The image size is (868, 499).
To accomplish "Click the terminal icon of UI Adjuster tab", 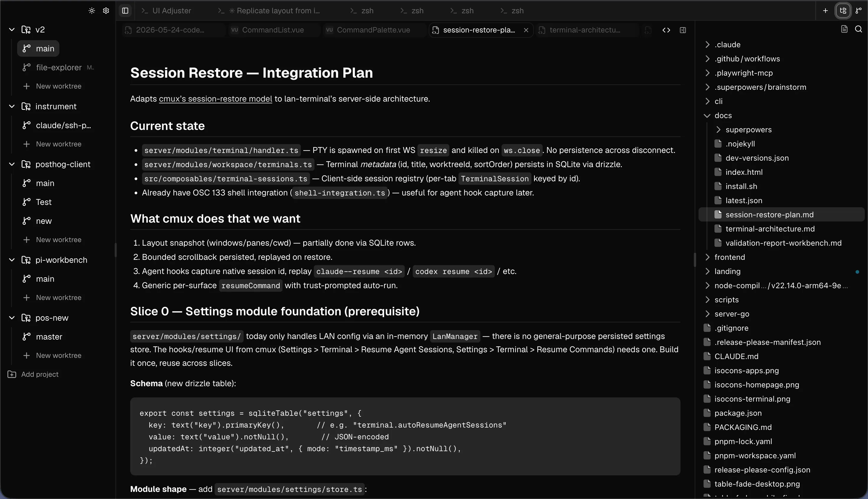I will click(x=145, y=11).
